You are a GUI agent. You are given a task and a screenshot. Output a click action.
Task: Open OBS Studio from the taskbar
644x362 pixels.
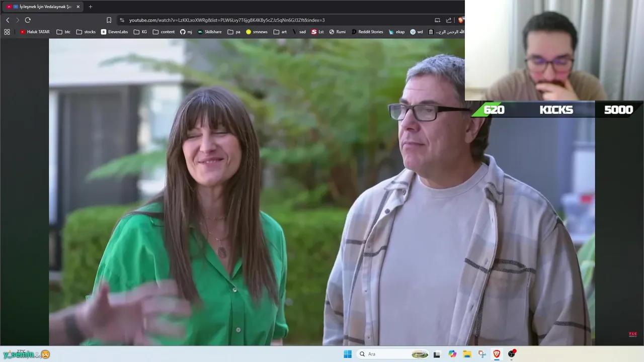point(512,354)
